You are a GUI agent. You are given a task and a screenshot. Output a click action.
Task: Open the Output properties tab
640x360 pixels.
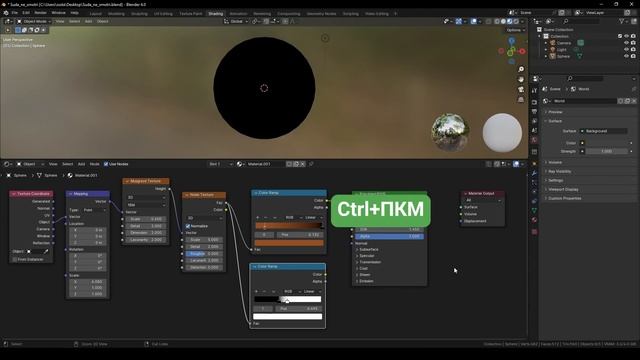click(x=534, y=111)
